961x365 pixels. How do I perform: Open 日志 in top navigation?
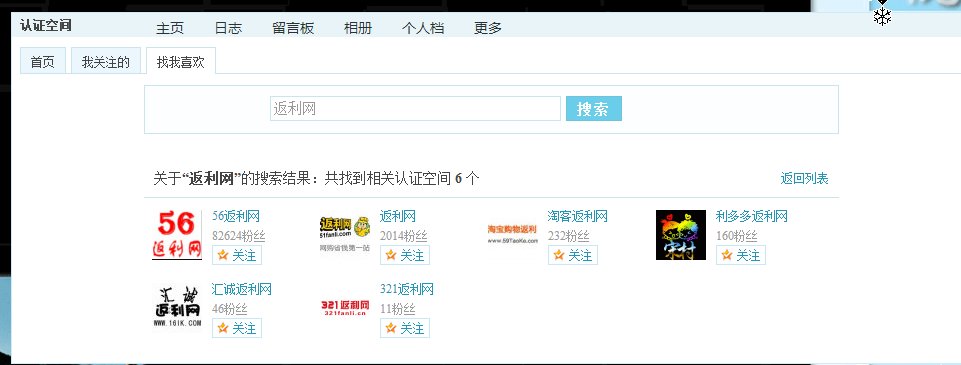228,28
